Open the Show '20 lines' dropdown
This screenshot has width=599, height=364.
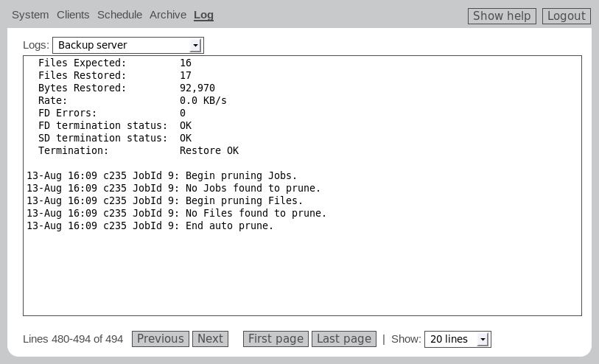457,339
